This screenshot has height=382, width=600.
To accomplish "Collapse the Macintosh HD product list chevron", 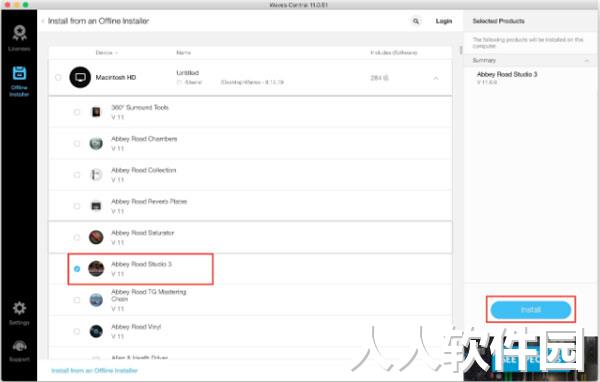I will pos(436,78).
